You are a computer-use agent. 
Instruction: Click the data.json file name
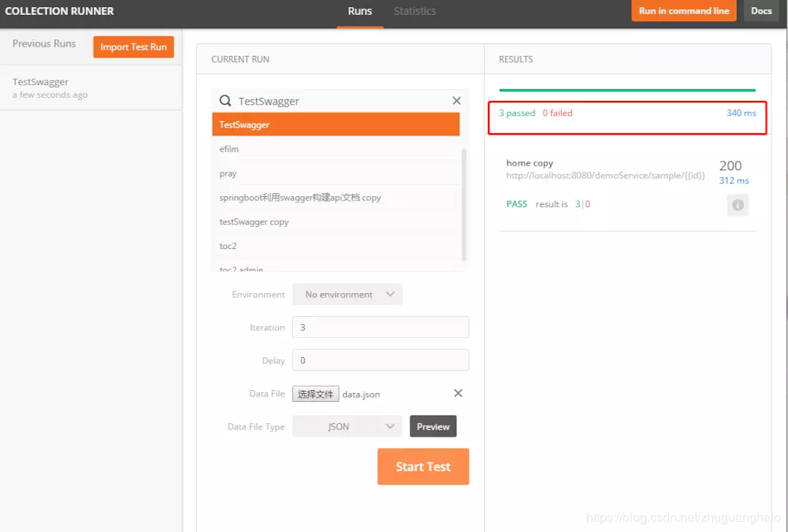pos(361,394)
